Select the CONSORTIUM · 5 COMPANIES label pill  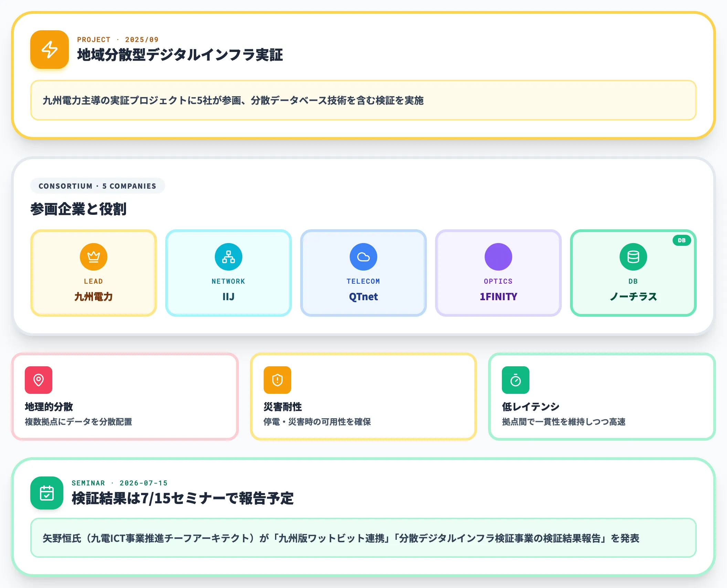[97, 186]
